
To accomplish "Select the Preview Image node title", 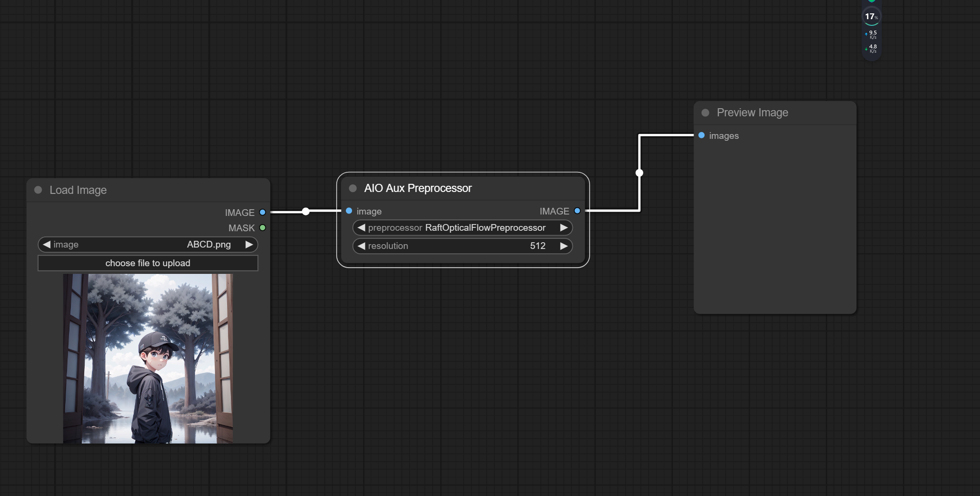I will coord(752,112).
